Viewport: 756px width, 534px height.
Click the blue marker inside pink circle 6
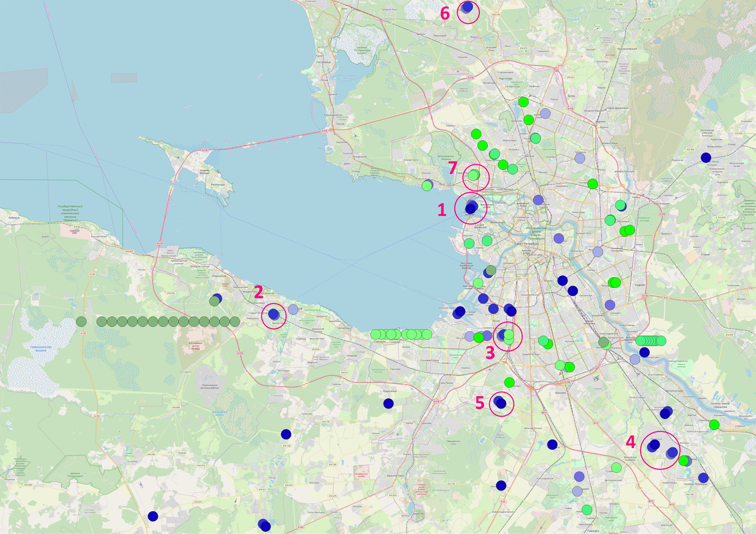point(467,7)
